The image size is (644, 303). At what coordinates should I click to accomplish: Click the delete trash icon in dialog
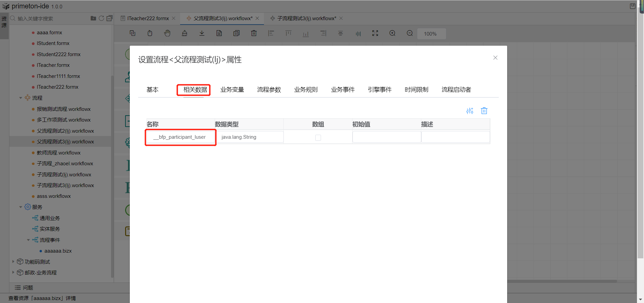(x=484, y=111)
